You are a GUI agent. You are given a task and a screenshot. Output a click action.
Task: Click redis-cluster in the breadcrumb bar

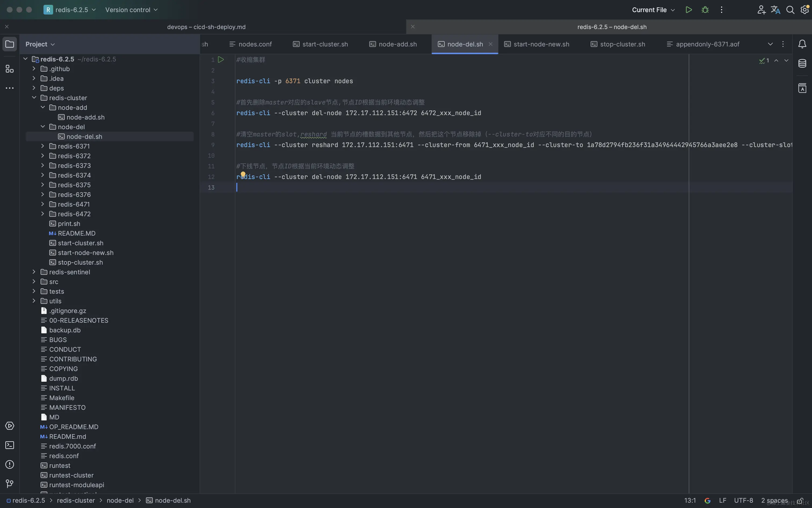point(76,500)
